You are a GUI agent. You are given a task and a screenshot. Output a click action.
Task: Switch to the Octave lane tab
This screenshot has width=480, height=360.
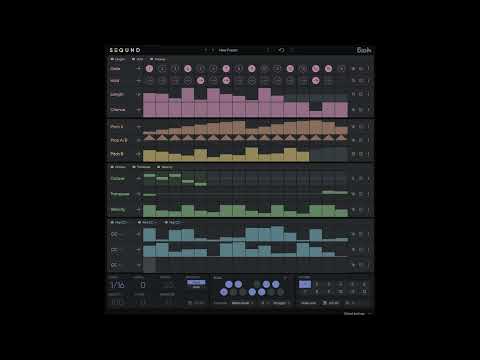point(118,167)
